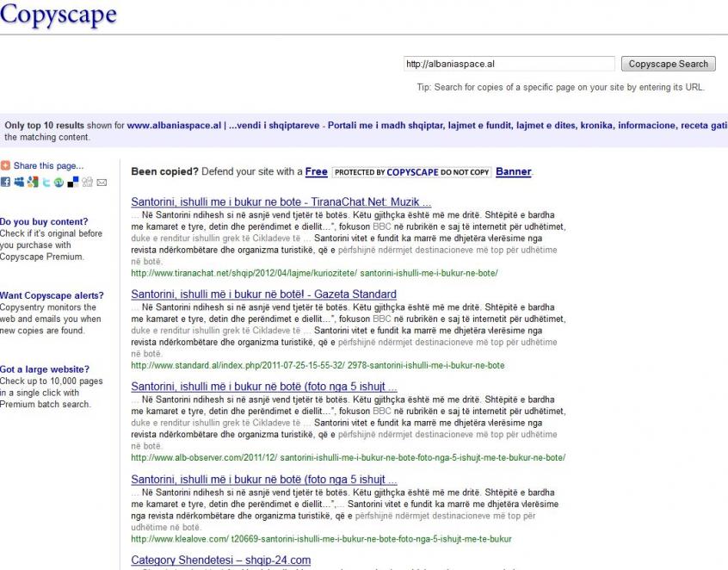728x570 pixels.
Task: Focus the URL search input field
Action: click(509, 64)
